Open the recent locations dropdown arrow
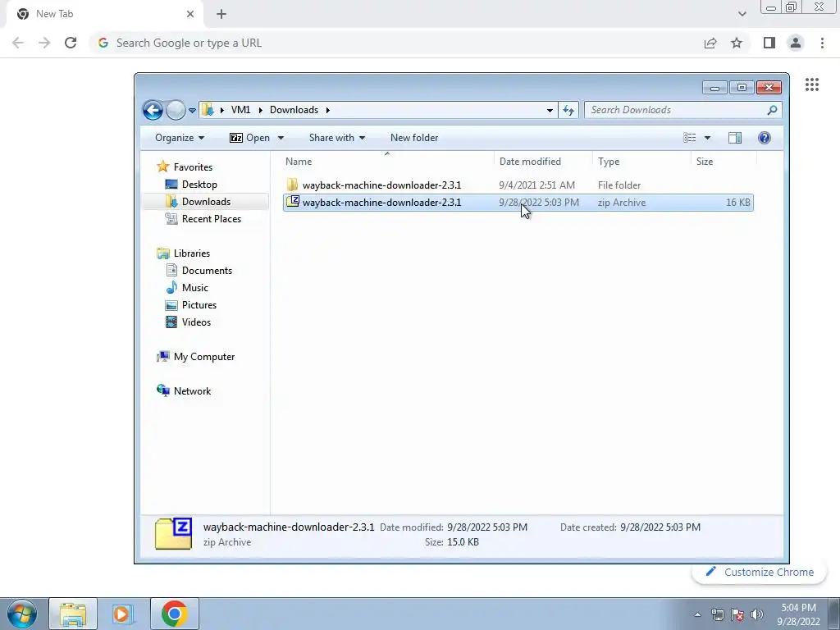 point(192,111)
